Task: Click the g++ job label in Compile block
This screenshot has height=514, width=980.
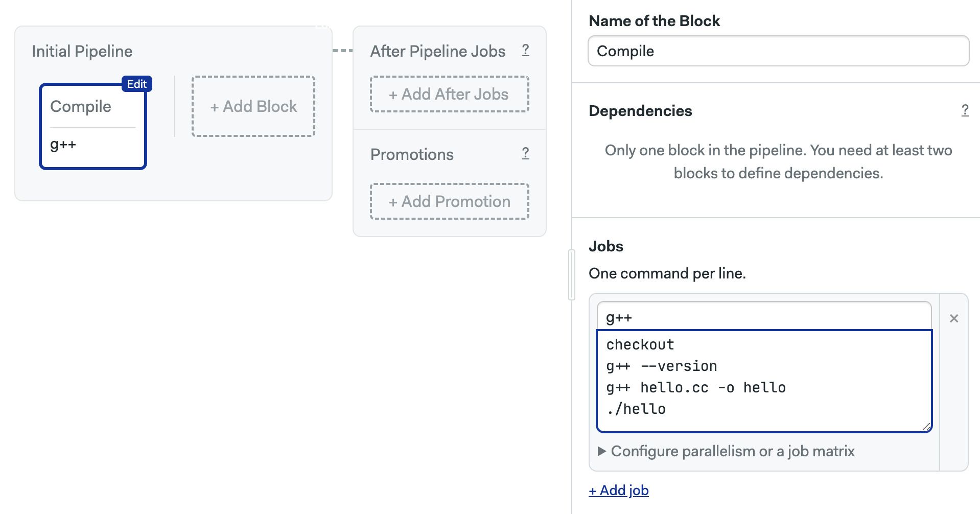Action: (x=63, y=145)
